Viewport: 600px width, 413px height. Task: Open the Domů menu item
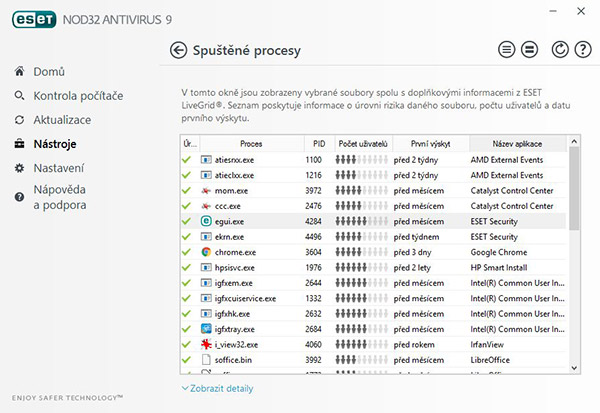click(49, 72)
